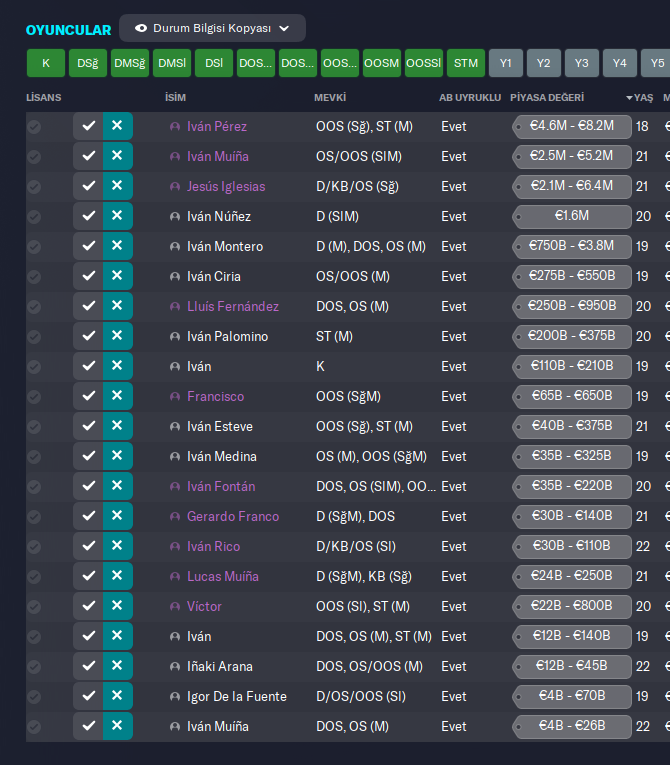Image resolution: width=670 pixels, height=765 pixels.
Task: Toggle the OOSSl position filter
Action: (x=424, y=63)
